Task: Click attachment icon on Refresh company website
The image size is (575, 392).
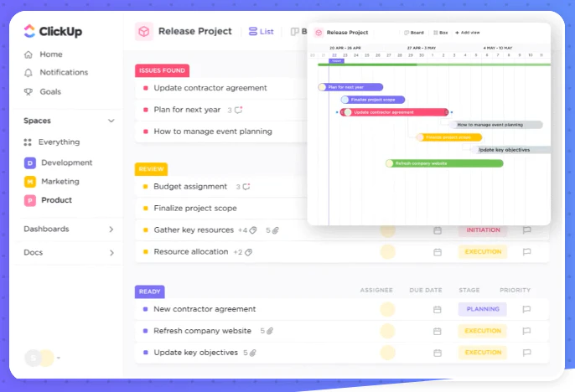Action: (270, 331)
